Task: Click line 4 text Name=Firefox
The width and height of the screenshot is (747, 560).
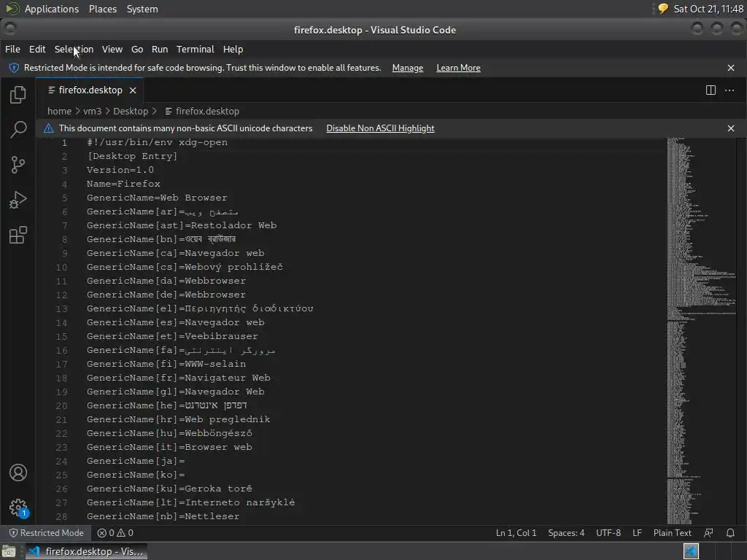Action: (x=123, y=184)
